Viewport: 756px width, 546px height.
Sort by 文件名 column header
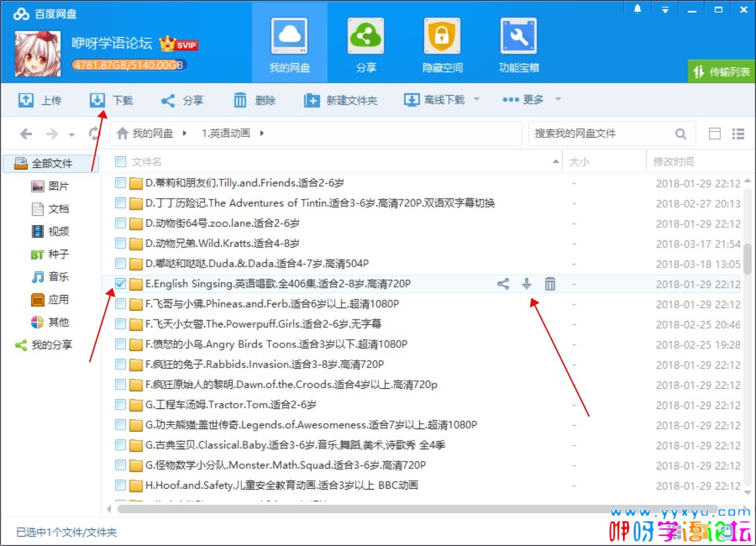coord(146,162)
